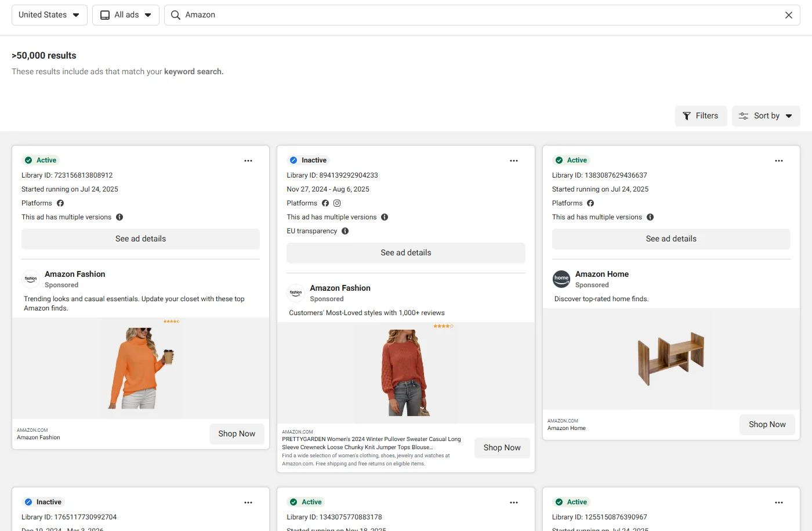Expand the Sort by dropdown

(766, 116)
